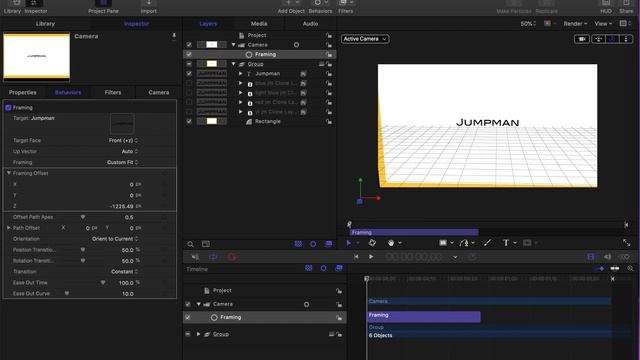Click the Share toolbar button
The width and height of the screenshot is (640, 360).
[x=626, y=7]
